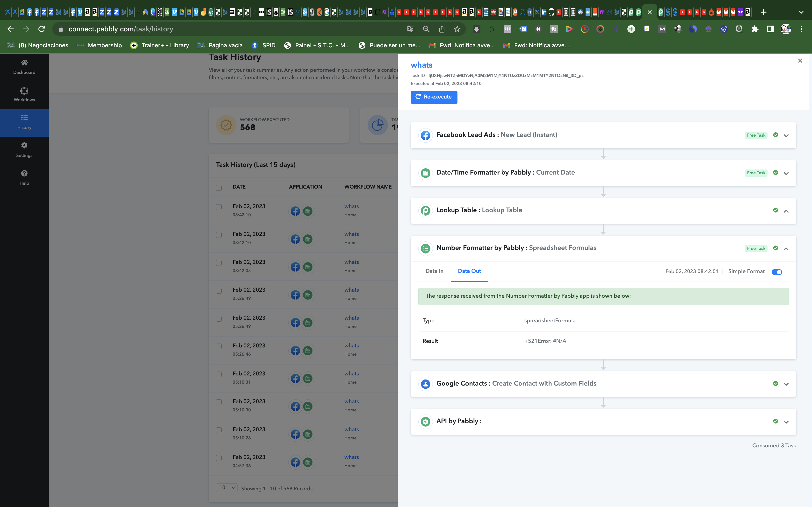Bookmark the page with the star icon
The image size is (812, 507).
(457, 29)
